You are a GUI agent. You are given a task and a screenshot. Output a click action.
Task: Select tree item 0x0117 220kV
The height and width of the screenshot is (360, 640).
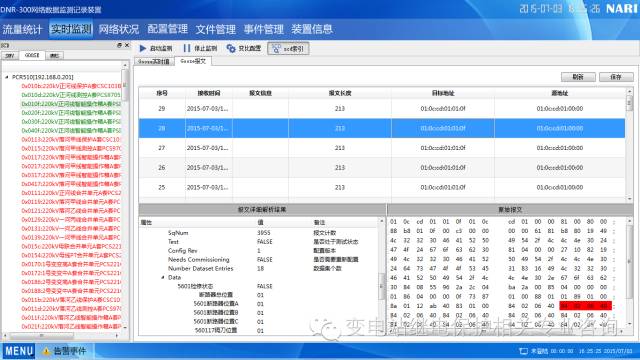[71, 157]
